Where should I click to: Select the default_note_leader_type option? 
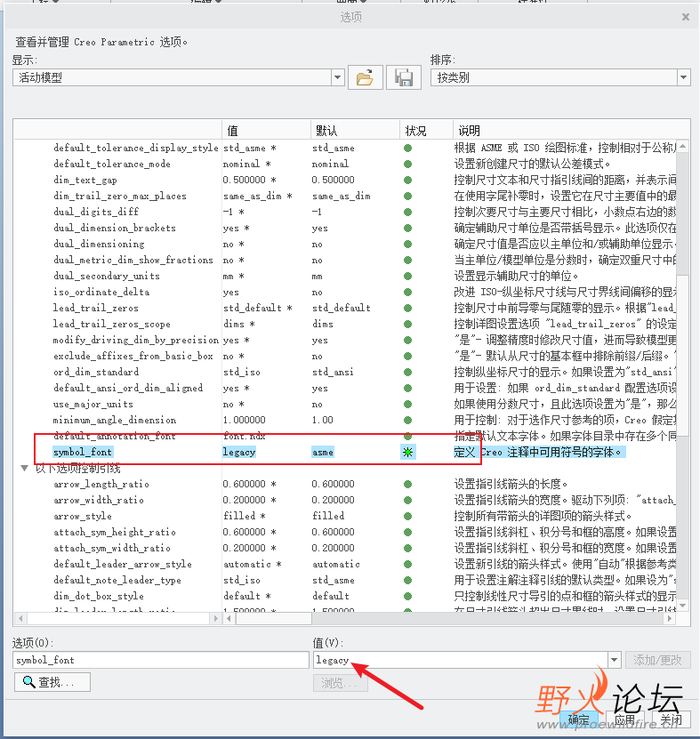(117, 580)
